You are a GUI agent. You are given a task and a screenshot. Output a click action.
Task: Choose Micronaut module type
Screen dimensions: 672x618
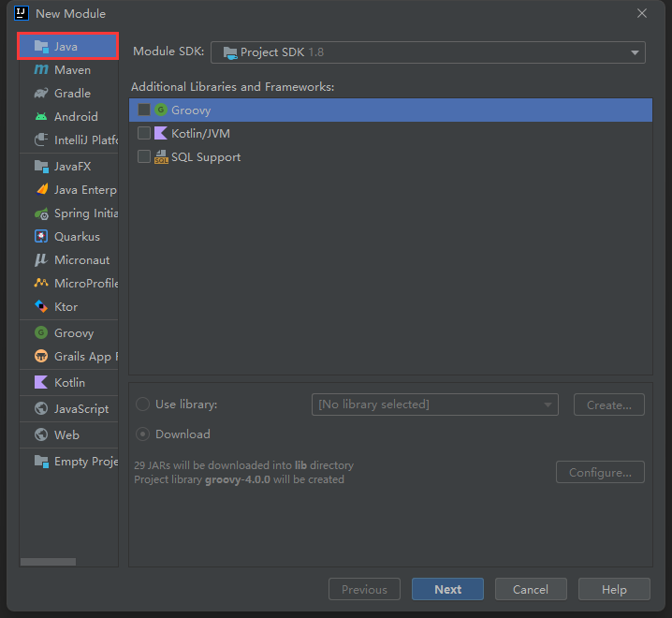click(x=68, y=260)
